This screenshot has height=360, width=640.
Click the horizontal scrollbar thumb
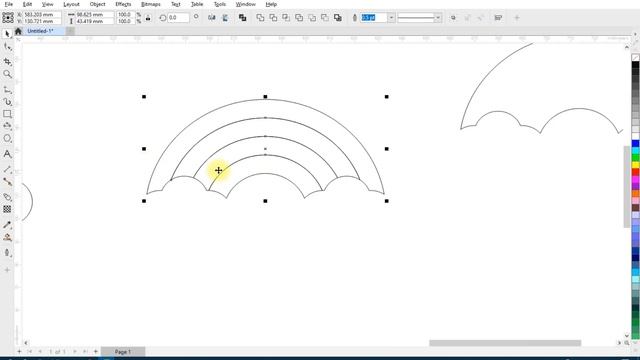tap(505, 343)
